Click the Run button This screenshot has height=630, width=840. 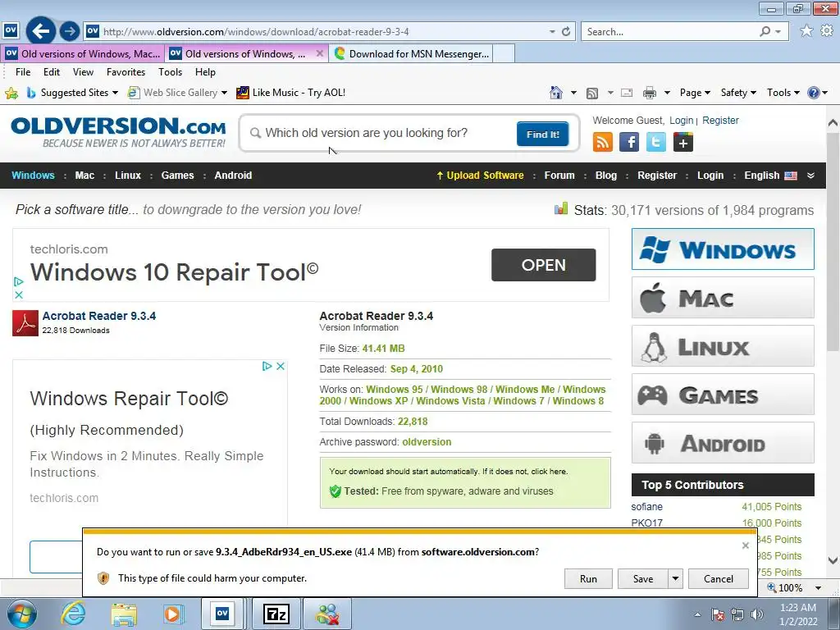[x=588, y=578]
